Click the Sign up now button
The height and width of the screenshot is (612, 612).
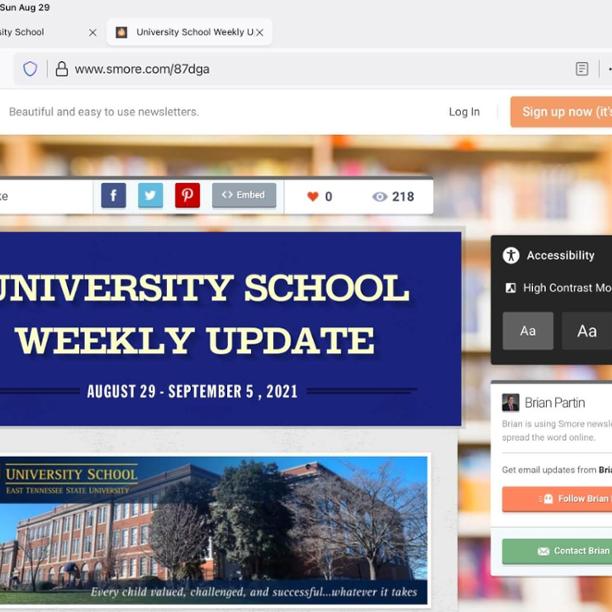562,112
